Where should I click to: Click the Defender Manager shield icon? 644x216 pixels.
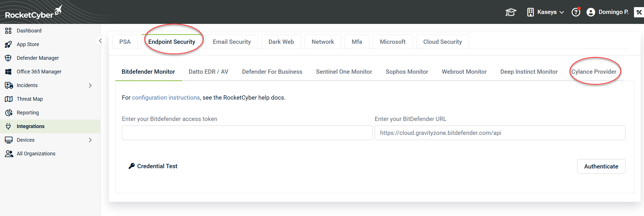(8, 58)
